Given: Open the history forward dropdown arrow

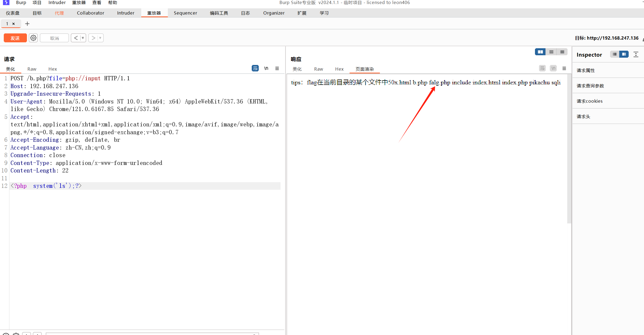Looking at the screenshot, I should point(100,38).
